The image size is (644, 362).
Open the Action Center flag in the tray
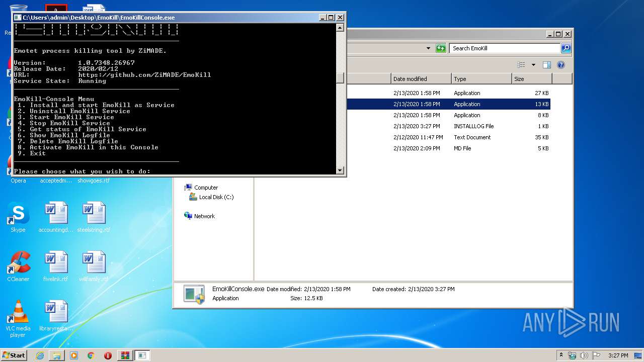596,355
